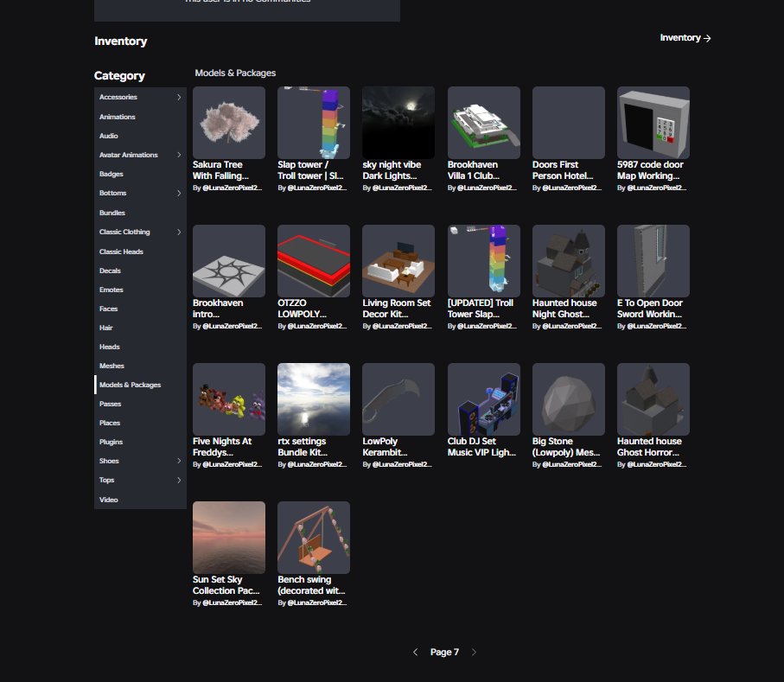Open the Doors First Person Hotel thumbnail
784x682 pixels.
point(569,123)
